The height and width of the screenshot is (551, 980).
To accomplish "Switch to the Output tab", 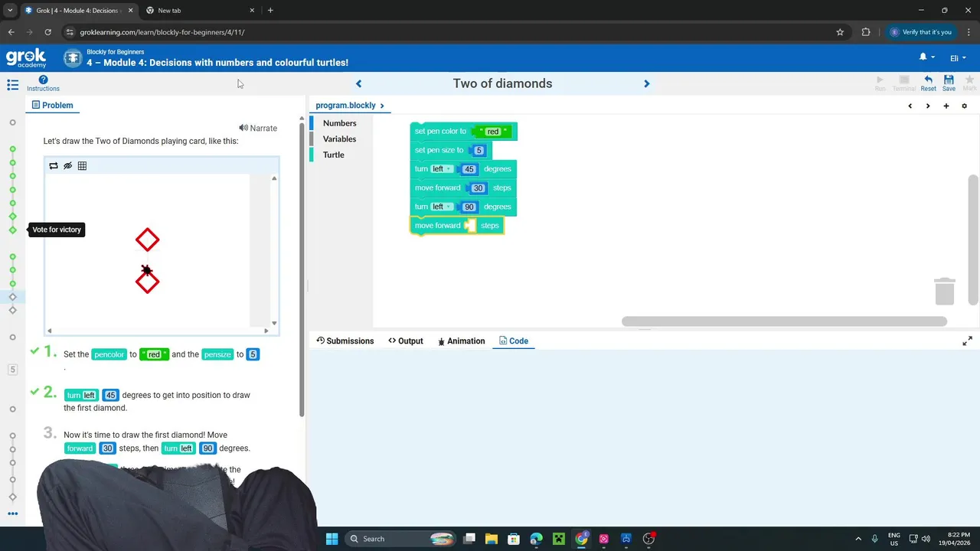I will (405, 341).
